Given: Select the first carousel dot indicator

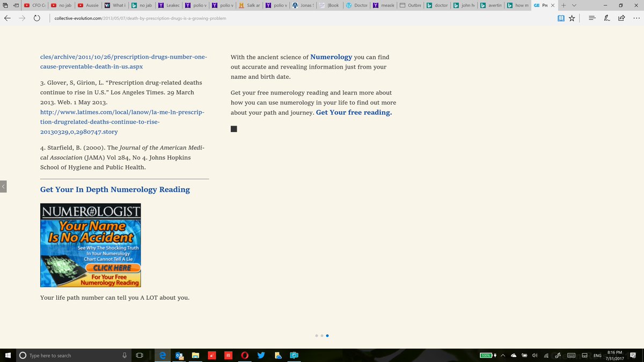Looking at the screenshot, I should click(x=316, y=336).
